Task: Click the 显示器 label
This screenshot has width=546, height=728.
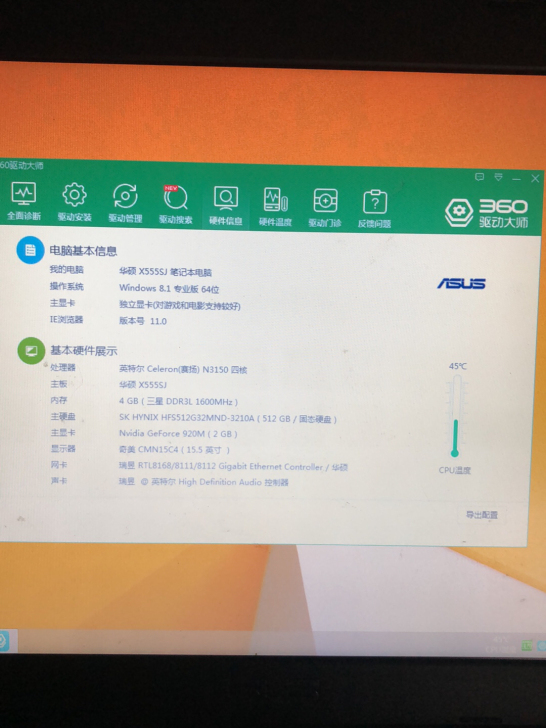Action: pyautogui.click(x=63, y=448)
